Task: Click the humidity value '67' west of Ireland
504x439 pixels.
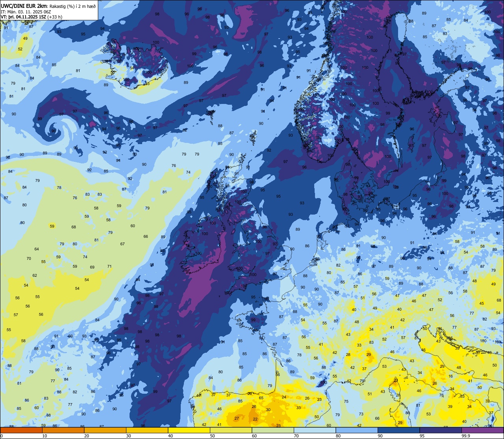Action: pos(122,244)
